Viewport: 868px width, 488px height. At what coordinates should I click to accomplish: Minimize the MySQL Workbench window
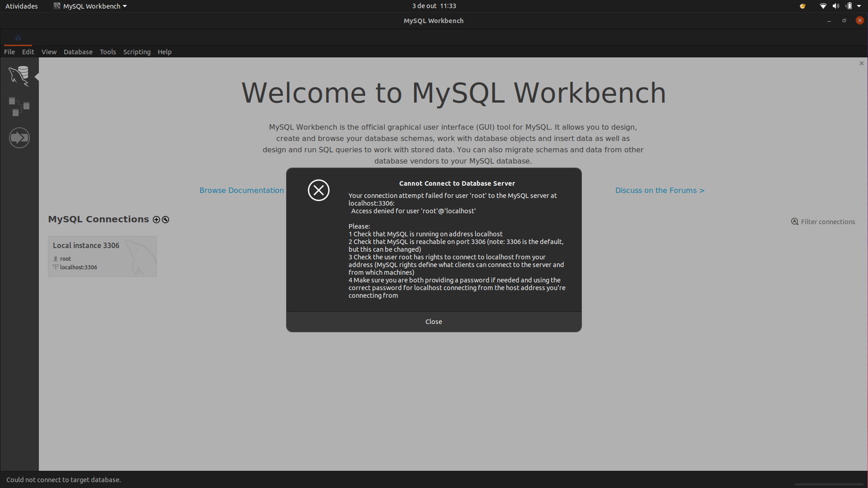(829, 21)
